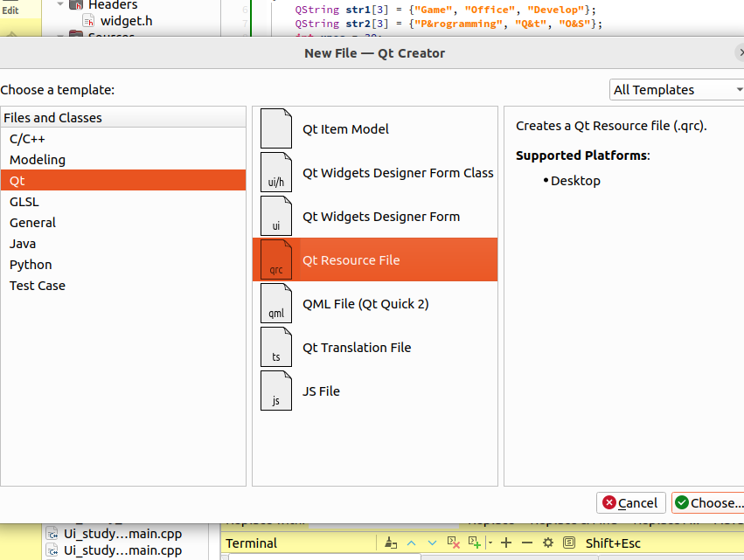Click the Headers folder icon
Viewport: 744px width, 560px height.
76,4
